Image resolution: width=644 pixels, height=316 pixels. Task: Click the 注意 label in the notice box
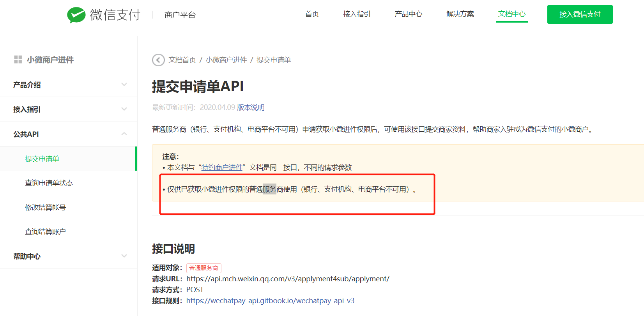170,157
